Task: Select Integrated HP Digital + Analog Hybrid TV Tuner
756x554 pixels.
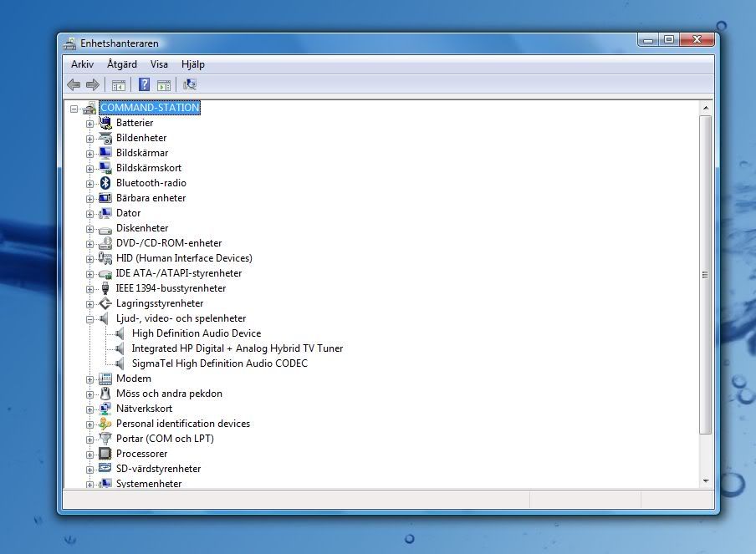Action: pyautogui.click(x=237, y=348)
